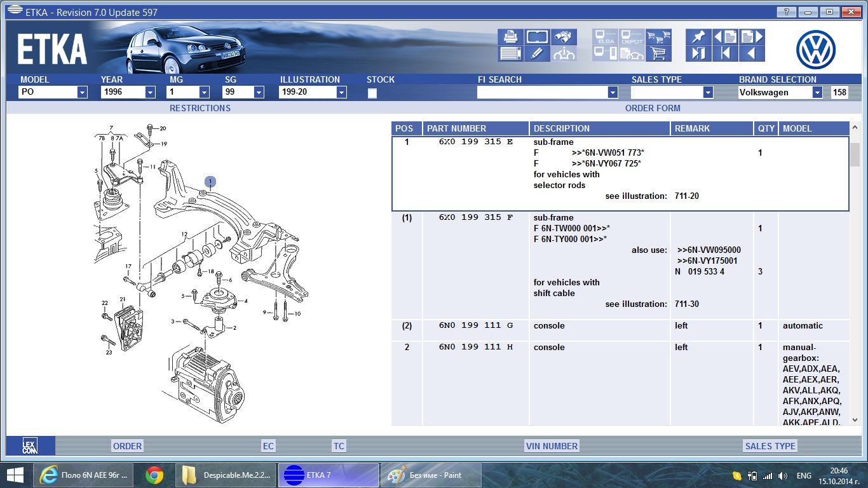
Task: Click the parts list scroll down arrow
Action: pos(855,419)
